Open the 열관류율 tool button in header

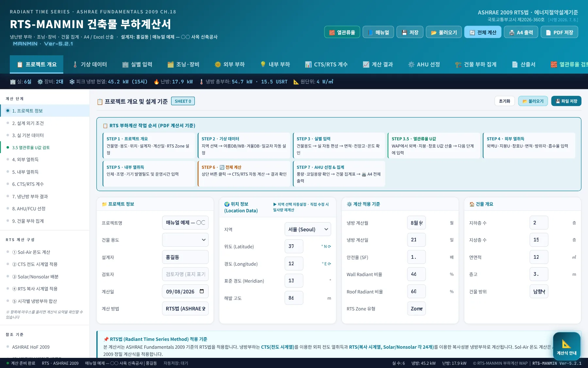(x=342, y=32)
